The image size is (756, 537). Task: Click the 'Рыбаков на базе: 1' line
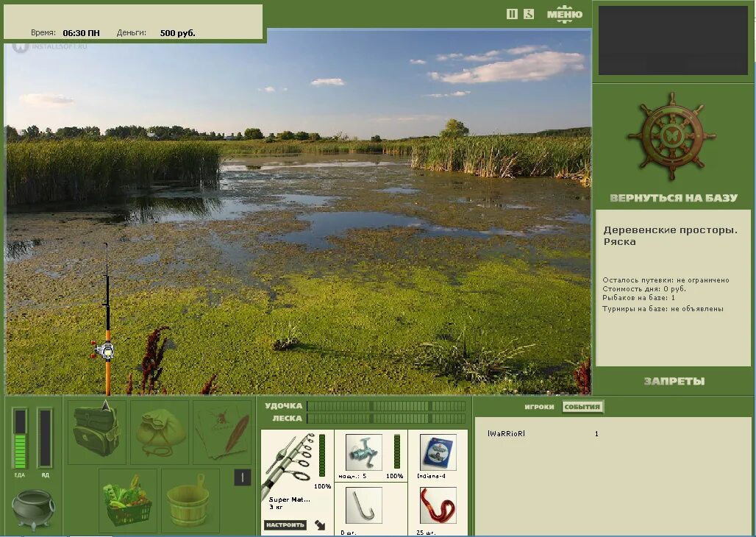639,298
